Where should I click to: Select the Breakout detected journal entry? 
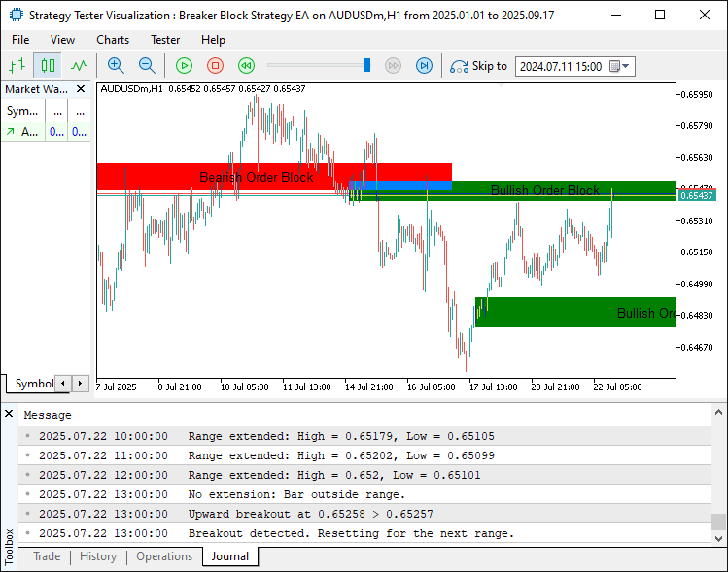364,533
